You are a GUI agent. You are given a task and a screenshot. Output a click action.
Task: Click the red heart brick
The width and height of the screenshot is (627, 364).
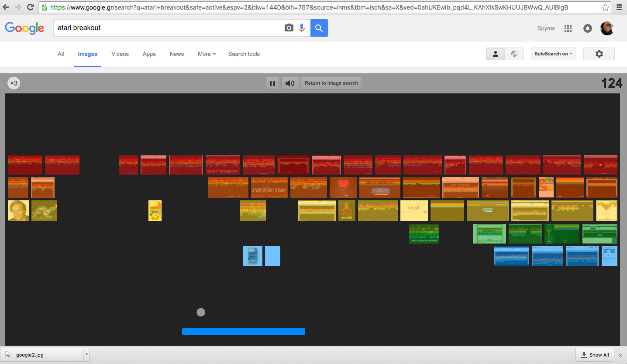pos(343,188)
